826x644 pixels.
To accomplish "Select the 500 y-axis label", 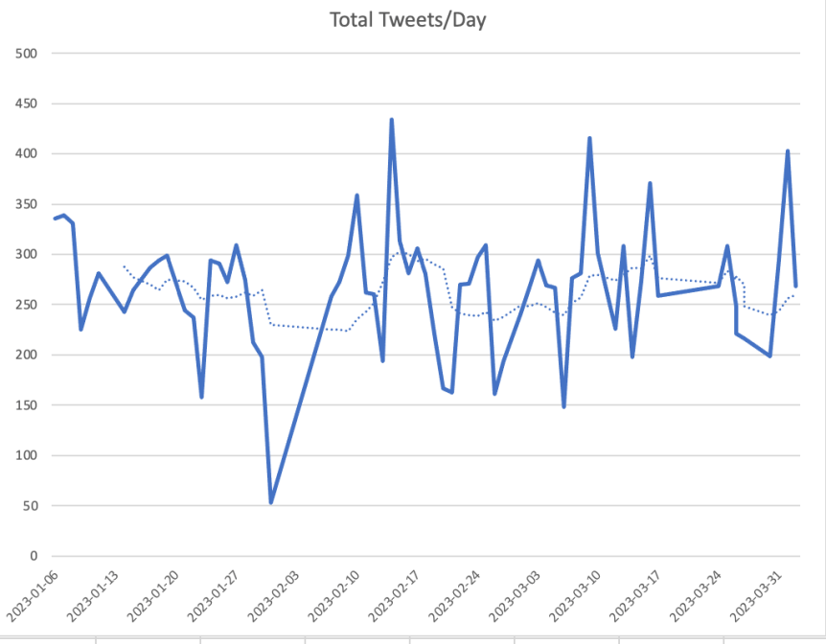I will (25, 54).
